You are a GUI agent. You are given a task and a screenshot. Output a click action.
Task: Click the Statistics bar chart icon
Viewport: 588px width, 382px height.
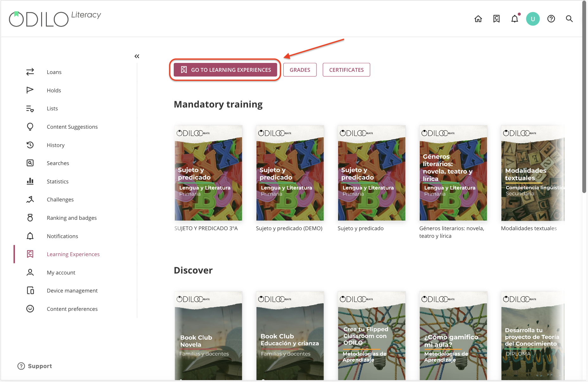(x=30, y=182)
